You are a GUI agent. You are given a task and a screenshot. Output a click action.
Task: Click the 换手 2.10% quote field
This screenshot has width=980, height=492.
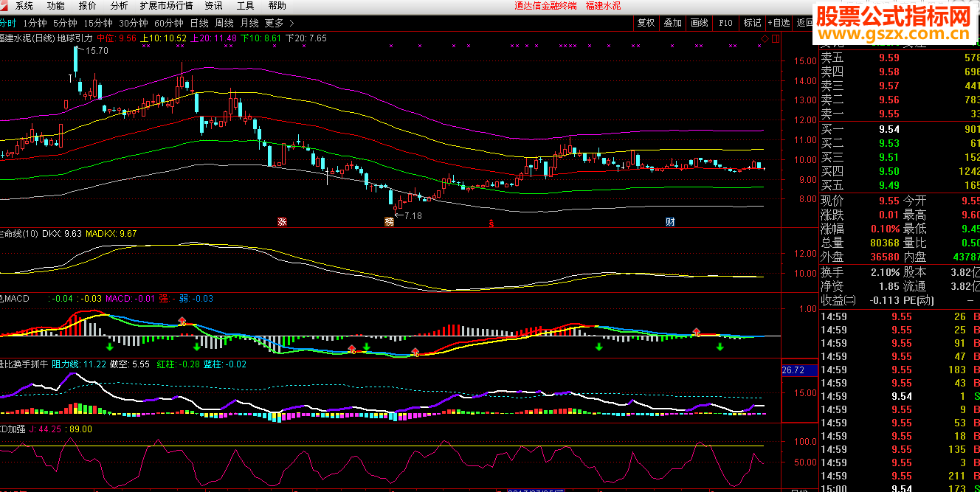tap(860, 272)
